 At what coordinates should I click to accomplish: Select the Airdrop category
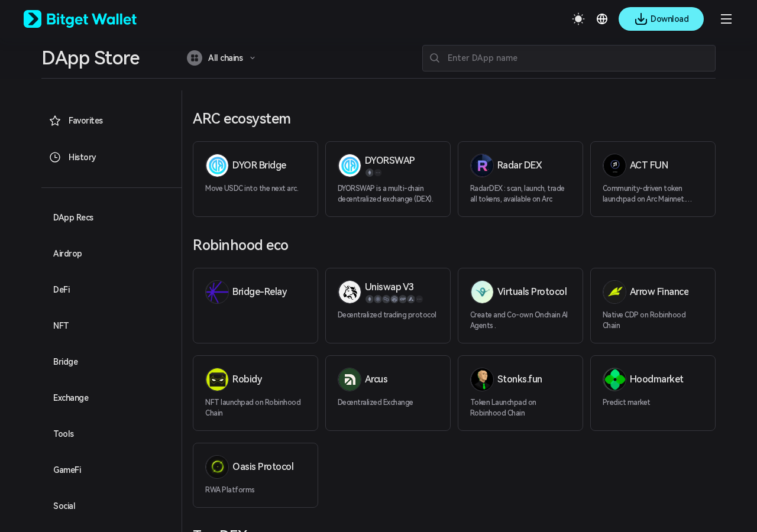[67, 254]
